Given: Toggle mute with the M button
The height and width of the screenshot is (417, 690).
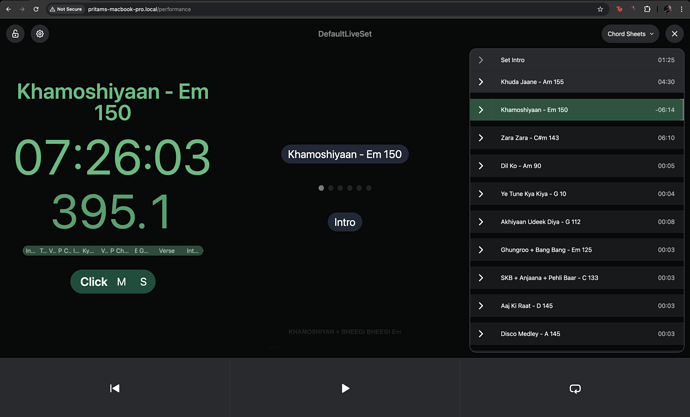Looking at the screenshot, I should pos(122,282).
